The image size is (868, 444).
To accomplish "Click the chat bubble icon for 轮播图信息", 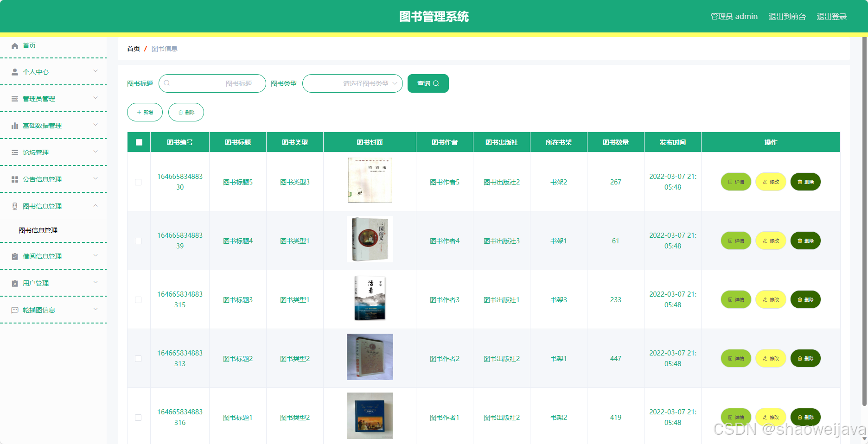I will [x=15, y=310].
